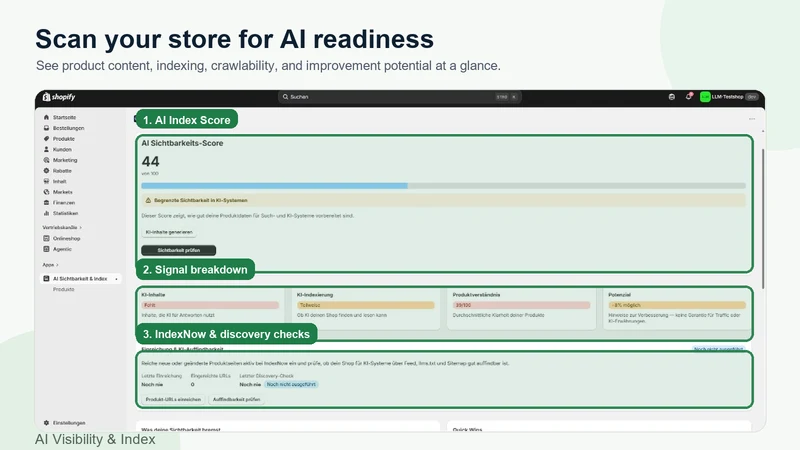Click the Produkte tag icon
800x450 pixels.
click(x=46, y=139)
